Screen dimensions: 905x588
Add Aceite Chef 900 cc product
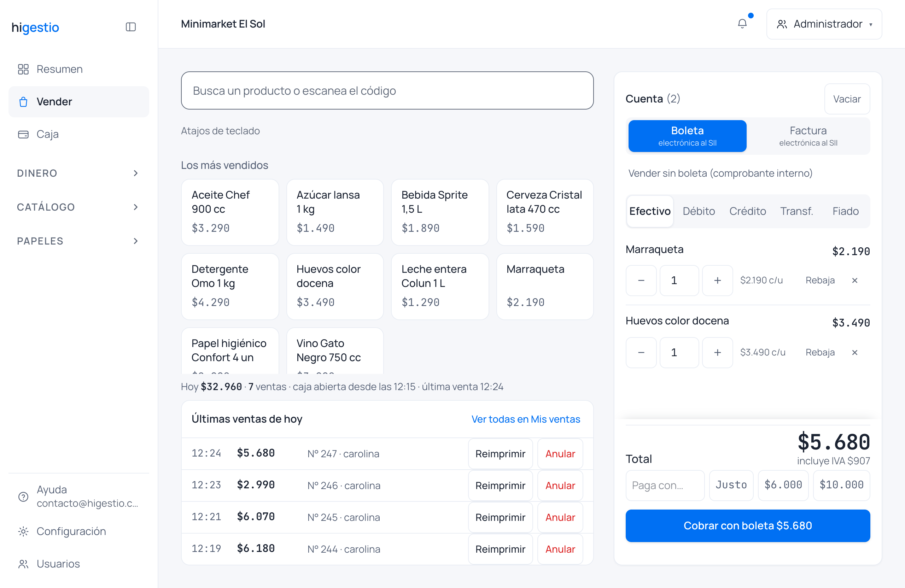[230, 212]
